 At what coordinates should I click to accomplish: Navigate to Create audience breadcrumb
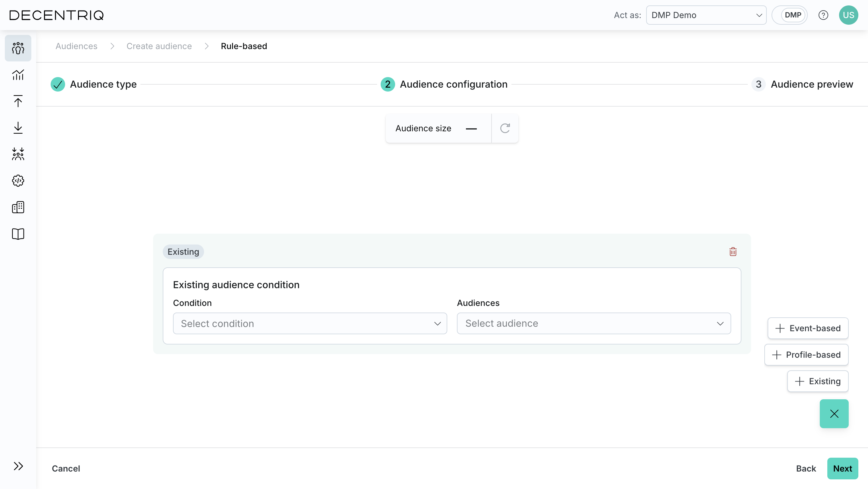coord(159,46)
